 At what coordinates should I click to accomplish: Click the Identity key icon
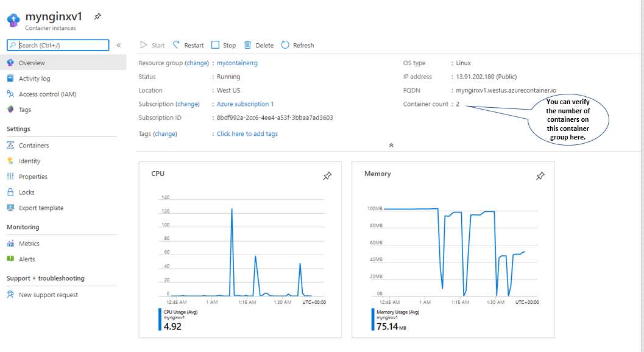click(x=10, y=161)
